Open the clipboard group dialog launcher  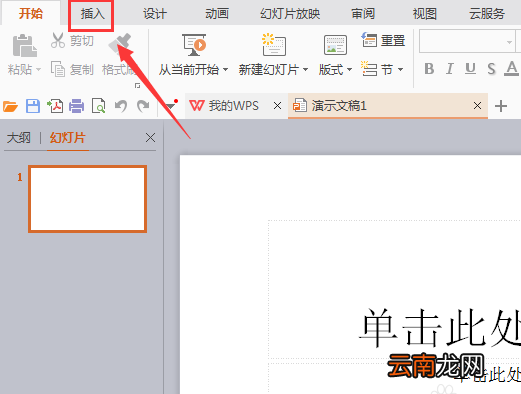(x=137, y=86)
